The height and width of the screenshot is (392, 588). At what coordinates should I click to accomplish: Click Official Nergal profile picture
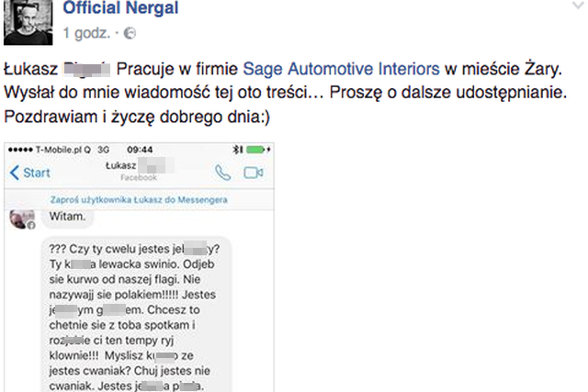coord(28,22)
